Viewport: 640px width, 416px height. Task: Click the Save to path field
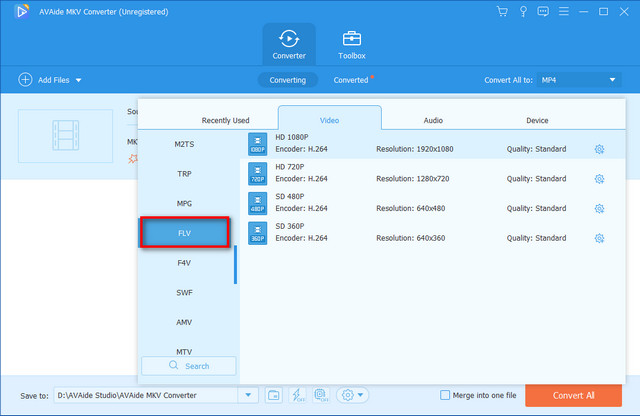click(146, 395)
